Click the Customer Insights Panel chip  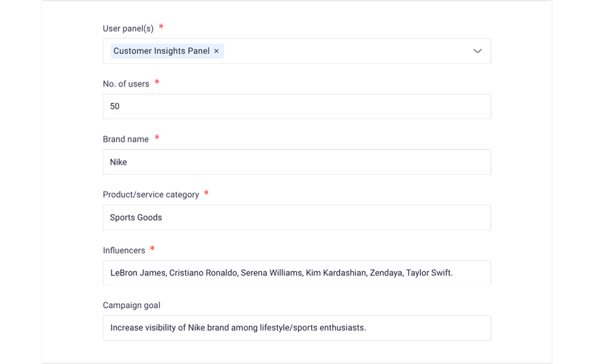coord(167,51)
